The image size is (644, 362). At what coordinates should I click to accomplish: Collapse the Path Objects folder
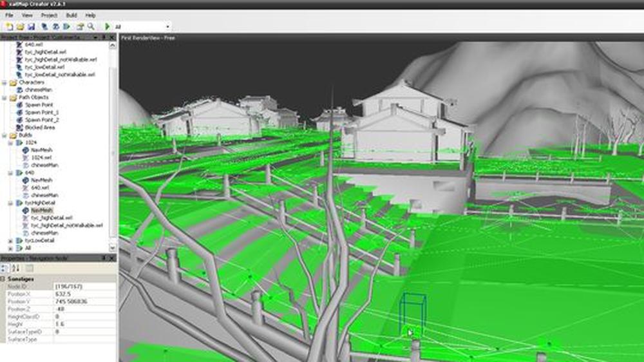[x=5, y=98]
